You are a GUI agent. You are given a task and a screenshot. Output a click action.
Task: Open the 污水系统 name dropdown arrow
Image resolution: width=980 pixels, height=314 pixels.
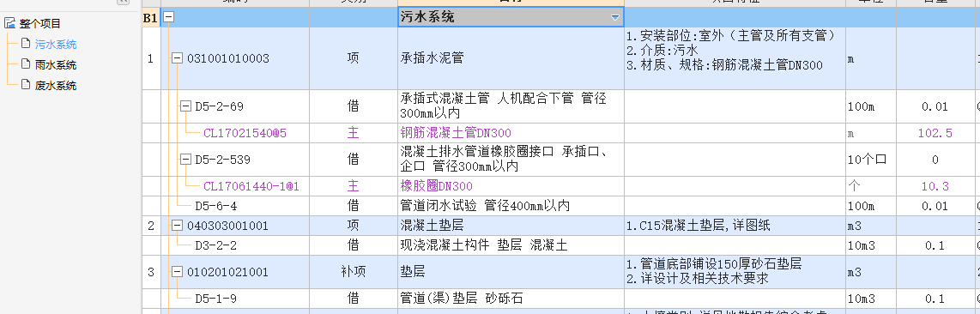615,17
